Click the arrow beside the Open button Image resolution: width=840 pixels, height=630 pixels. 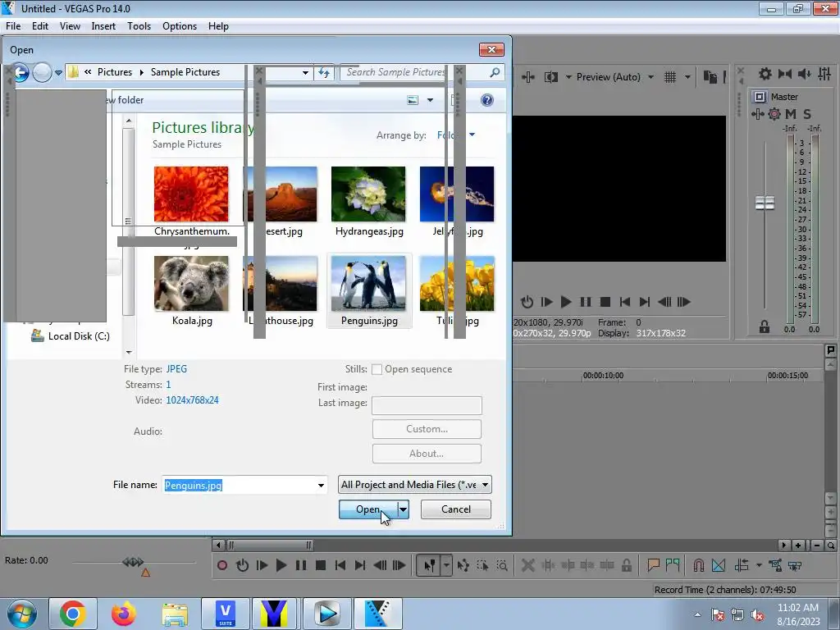pyautogui.click(x=404, y=509)
